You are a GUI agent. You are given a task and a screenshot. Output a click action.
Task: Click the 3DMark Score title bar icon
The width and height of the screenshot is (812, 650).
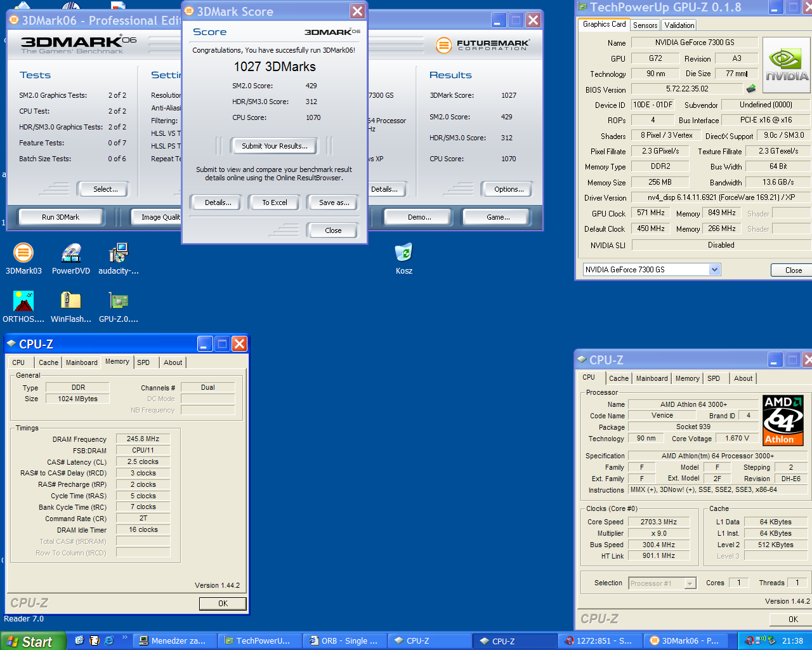[x=189, y=11]
